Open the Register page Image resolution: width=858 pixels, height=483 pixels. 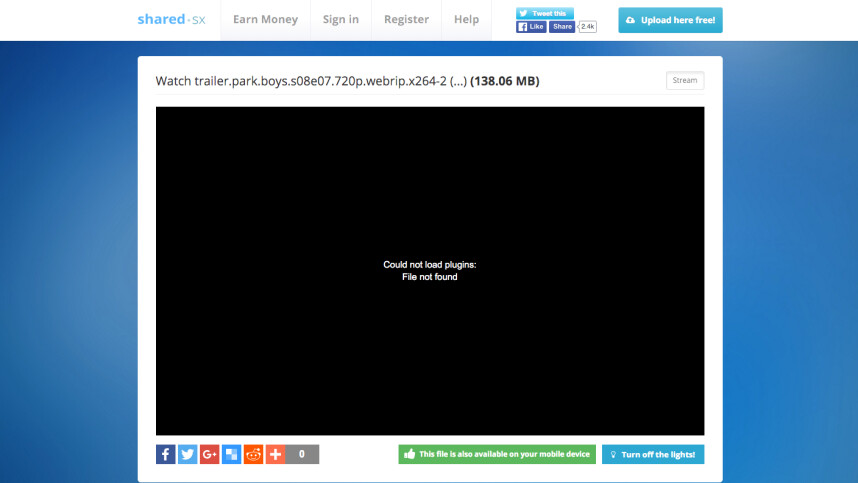(x=406, y=20)
